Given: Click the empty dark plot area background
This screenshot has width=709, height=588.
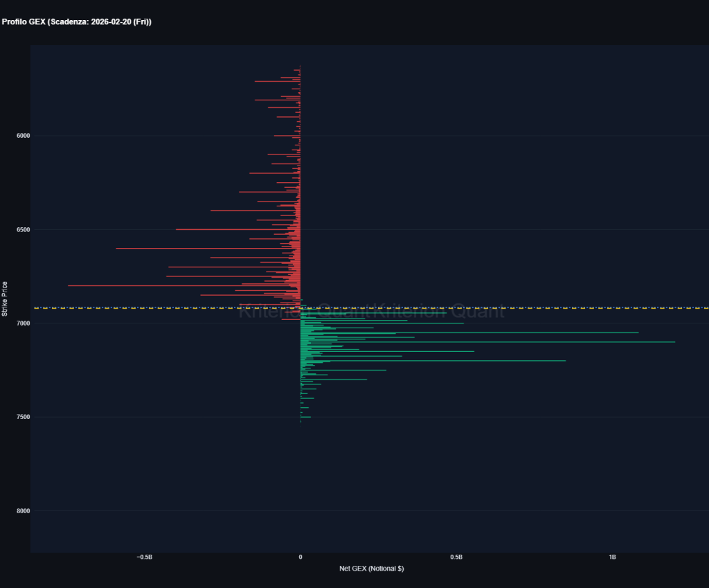Looking at the screenshot, I should 554,471.
